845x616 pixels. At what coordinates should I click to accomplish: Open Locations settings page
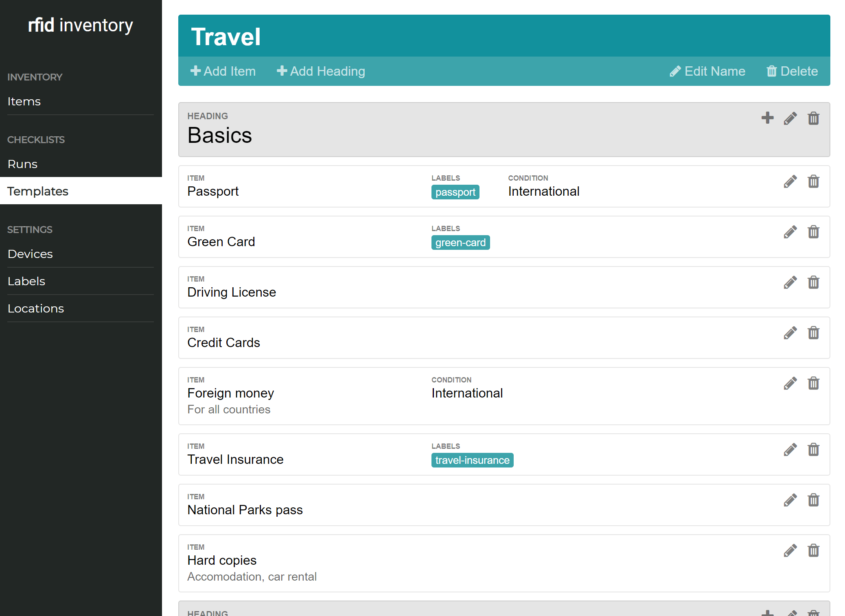tap(36, 308)
